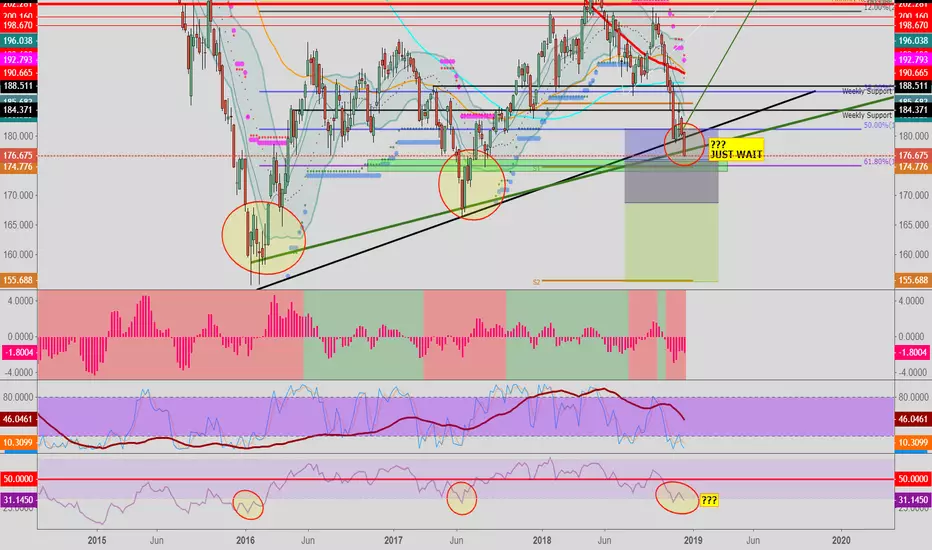The height and width of the screenshot is (550, 932).
Task: Click the 155.688 orange price tag, right scale
Action: 912,279
